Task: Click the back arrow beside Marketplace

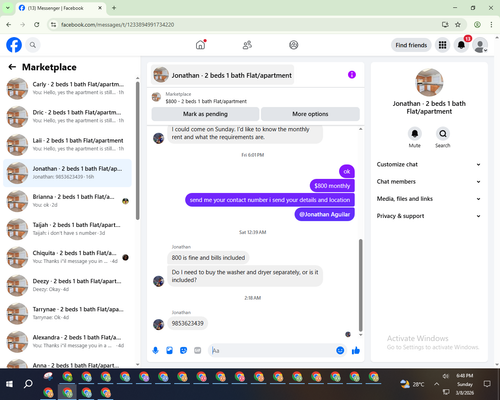Action: tap(12, 67)
